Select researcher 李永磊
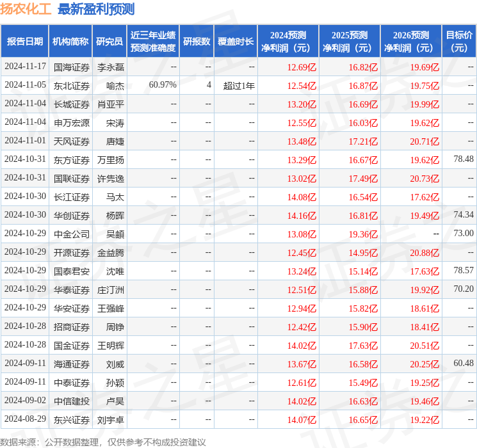 coord(111,67)
